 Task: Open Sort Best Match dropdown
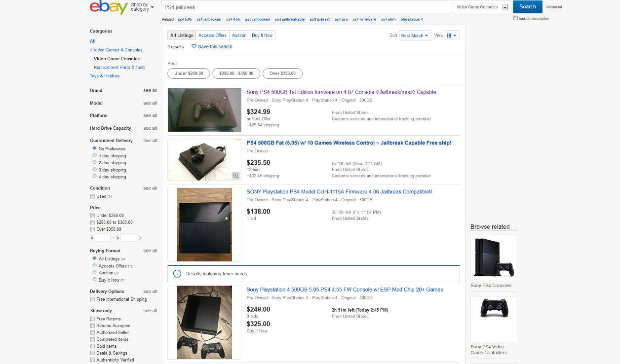[x=415, y=36]
